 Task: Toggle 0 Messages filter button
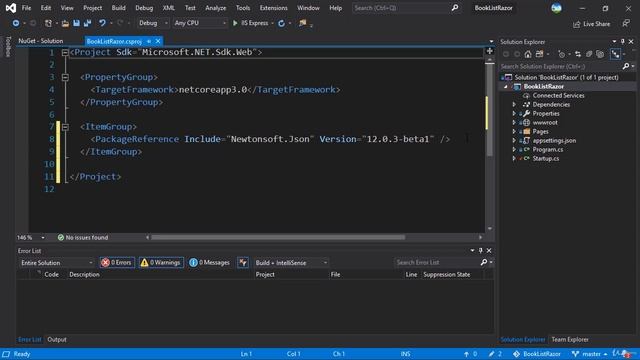(209, 262)
